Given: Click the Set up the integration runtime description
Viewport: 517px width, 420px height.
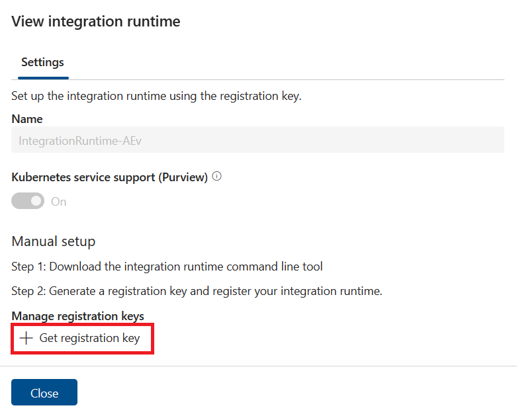Looking at the screenshot, I should 156,97.
